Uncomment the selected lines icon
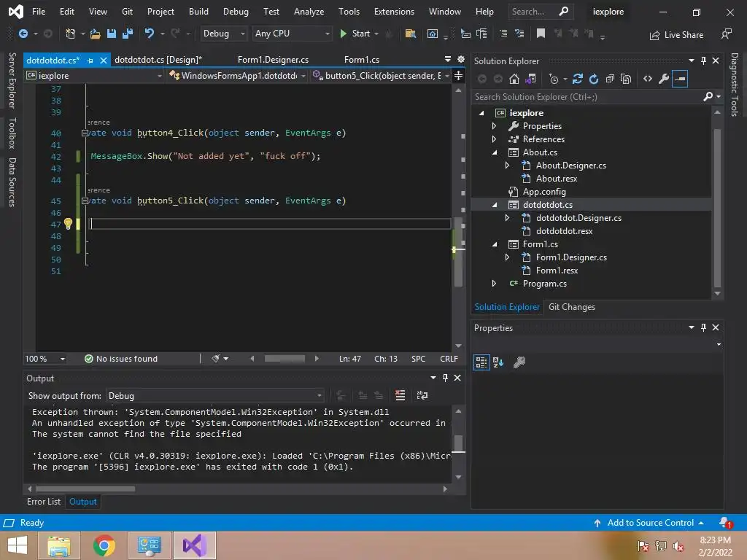Screen dimensions: 747x560 (519, 34)
